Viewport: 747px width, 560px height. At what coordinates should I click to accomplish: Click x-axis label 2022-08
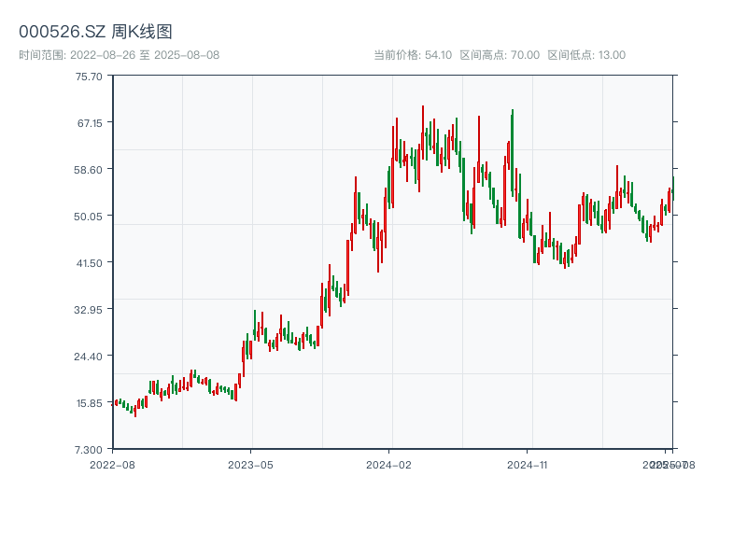pyautogui.click(x=112, y=465)
